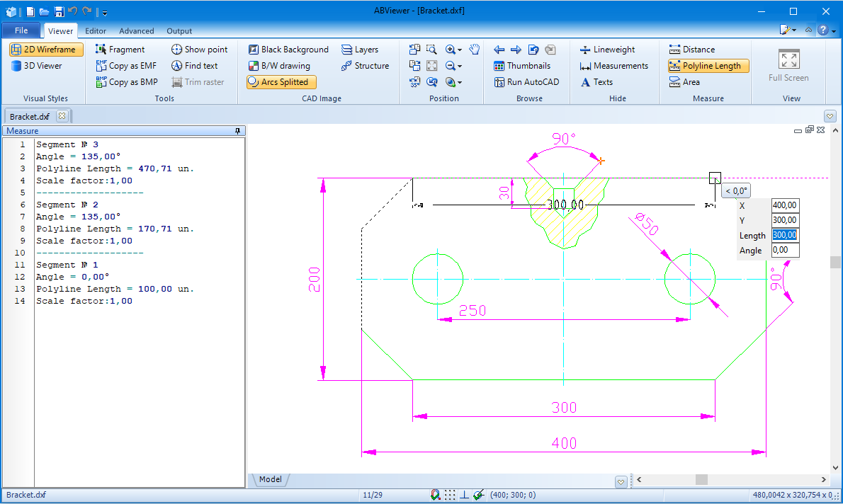Open the layout tabs dropdown button
This screenshot has width=843, height=504.
pos(621,481)
